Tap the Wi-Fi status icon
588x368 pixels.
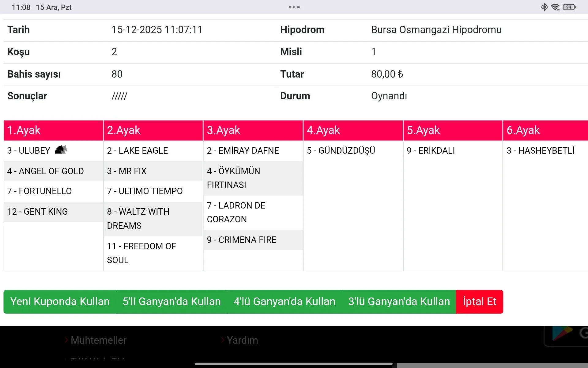coord(555,7)
